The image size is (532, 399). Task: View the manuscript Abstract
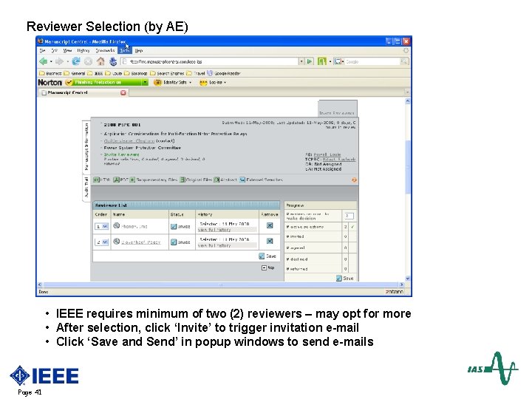point(225,180)
